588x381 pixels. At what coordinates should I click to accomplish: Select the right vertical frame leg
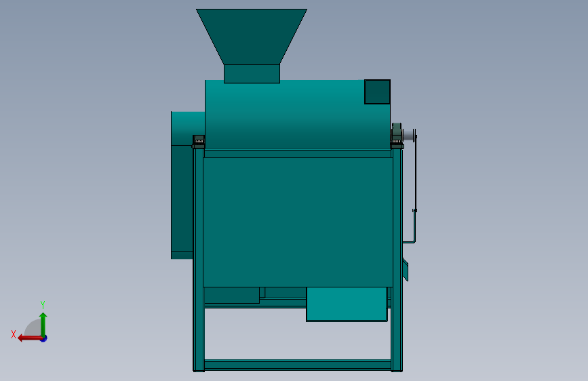[x=397, y=260]
